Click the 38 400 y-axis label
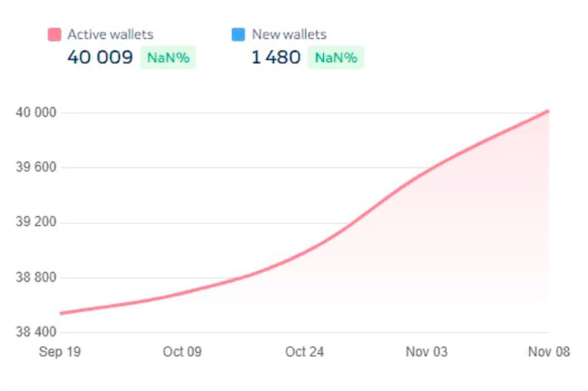 point(36,332)
